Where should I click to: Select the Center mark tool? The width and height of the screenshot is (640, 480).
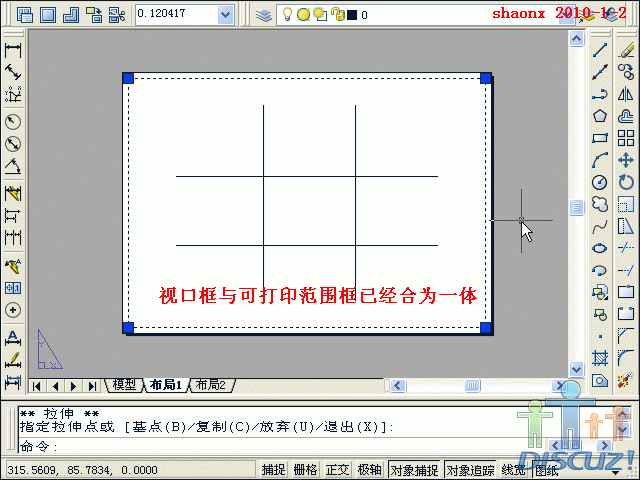[x=13, y=310]
